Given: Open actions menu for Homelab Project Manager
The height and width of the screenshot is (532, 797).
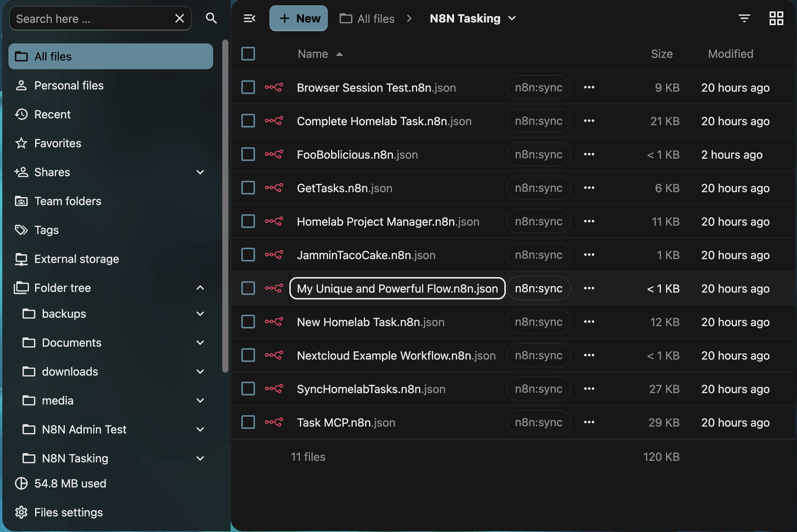Looking at the screenshot, I should (589, 221).
